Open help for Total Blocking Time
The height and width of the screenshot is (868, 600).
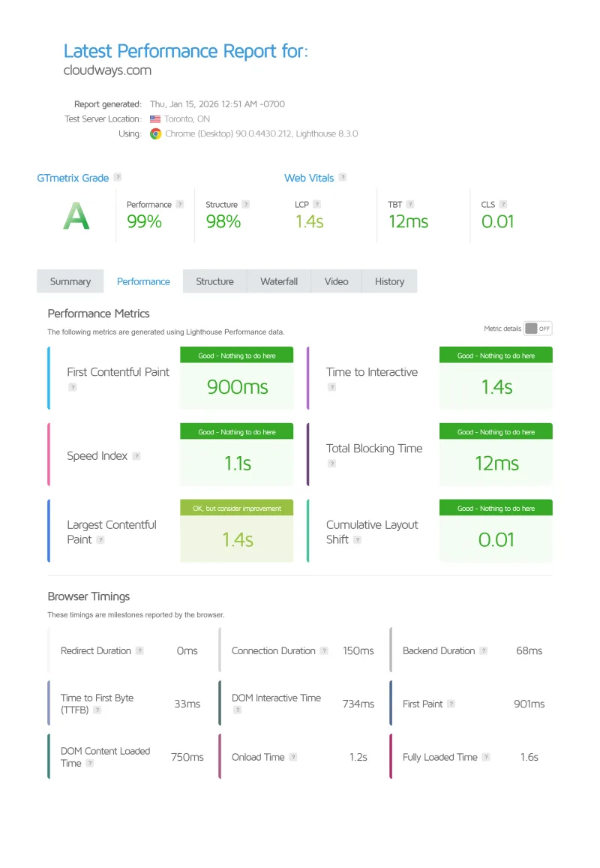(331, 464)
